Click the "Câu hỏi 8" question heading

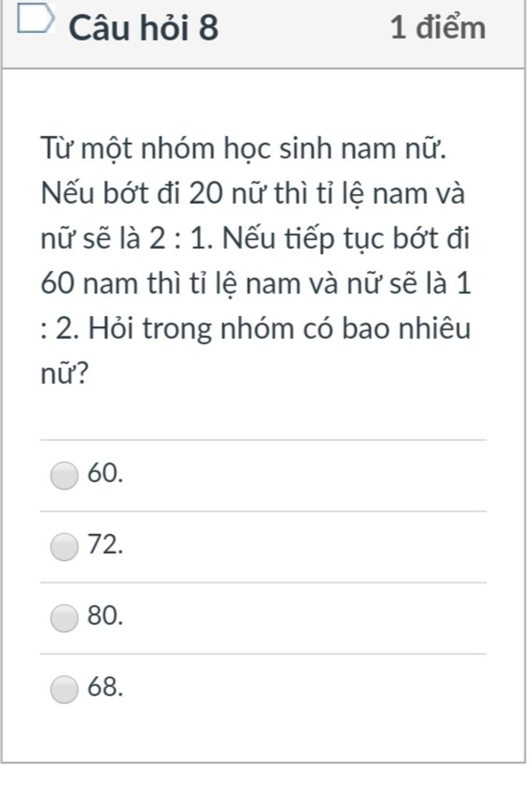tap(143, 28)
